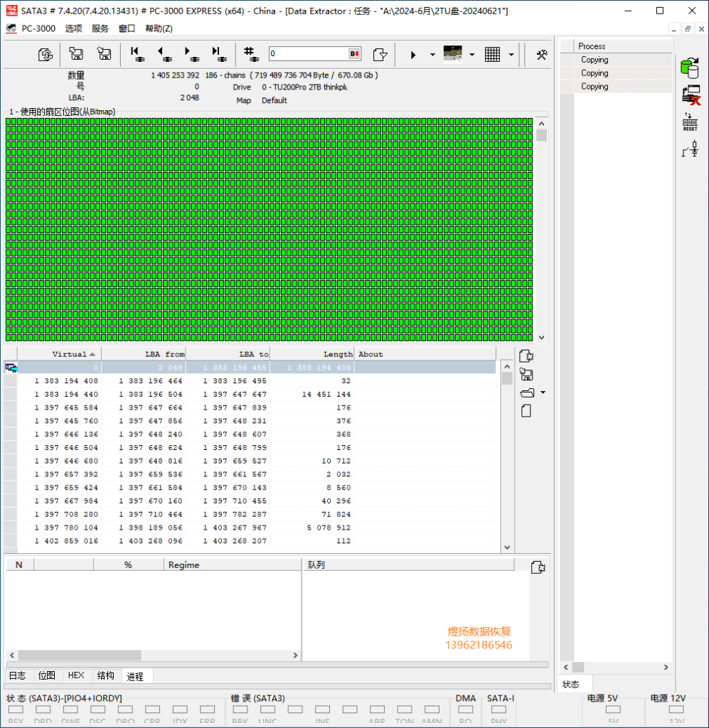
Task: Click the save map floppy icon
Action: tap(104, 54)
